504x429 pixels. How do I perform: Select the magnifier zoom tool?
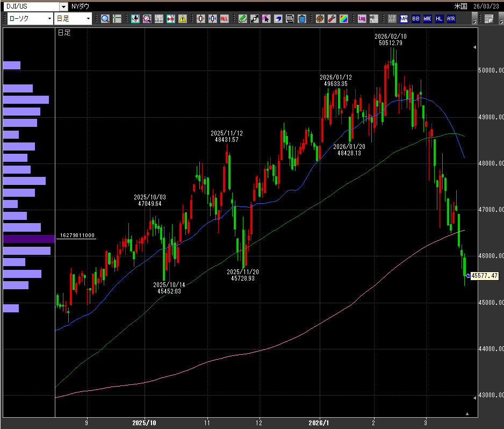[x=105, y=19]
